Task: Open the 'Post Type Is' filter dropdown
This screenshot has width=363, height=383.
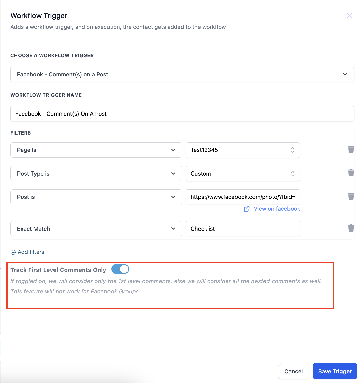Action: click(96, 174)
